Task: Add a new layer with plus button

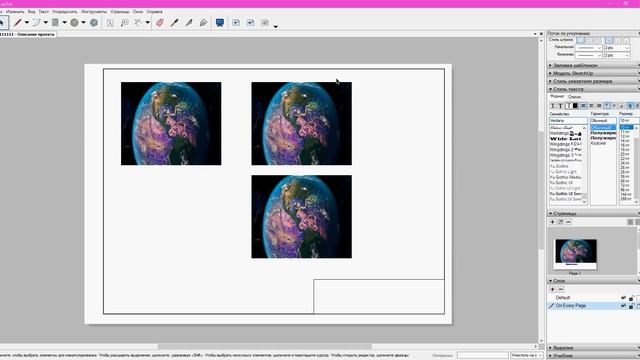Action: (553, 289)
